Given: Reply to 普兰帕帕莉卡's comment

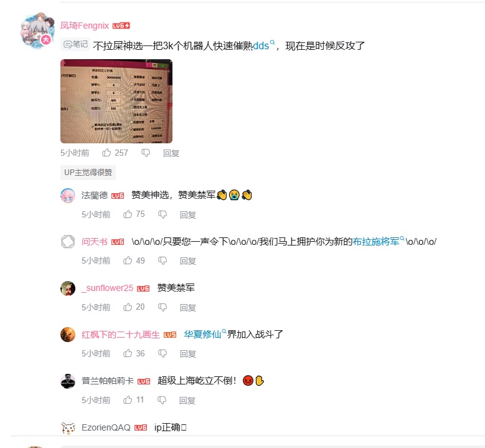Looking at the screenshot, I should [187, 400].
